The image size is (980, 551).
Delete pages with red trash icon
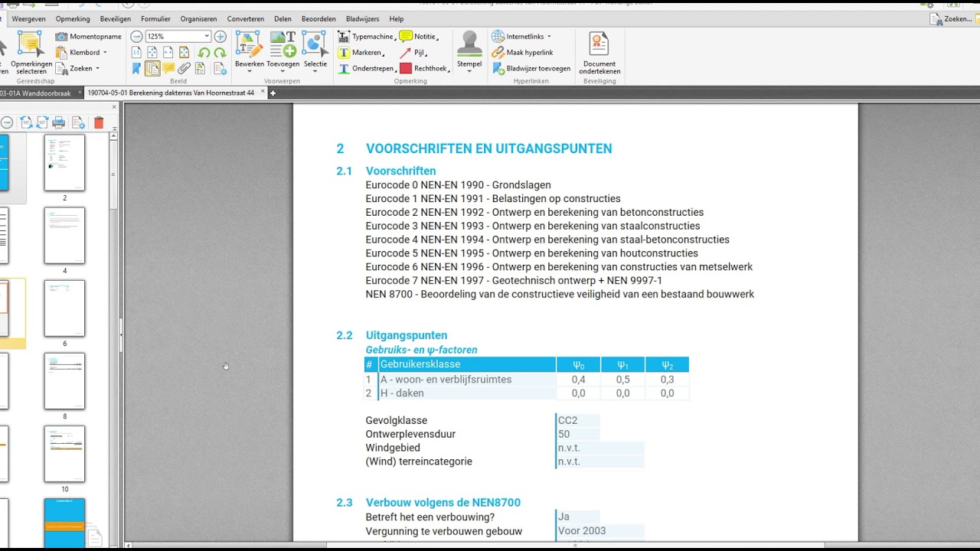[x=99, y=122]
